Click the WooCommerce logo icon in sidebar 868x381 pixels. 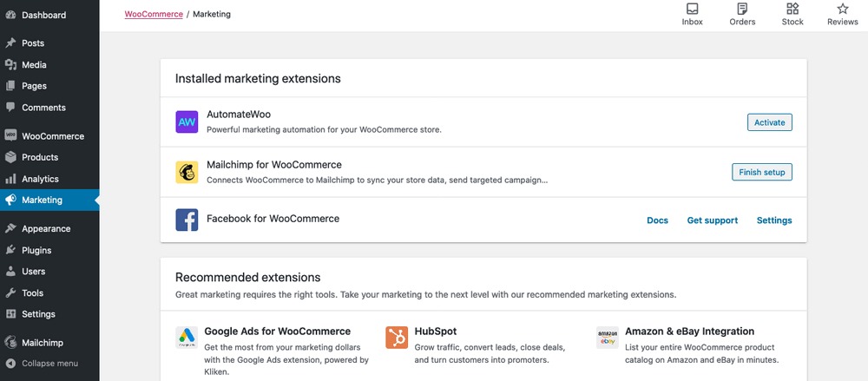click(10, 135)
